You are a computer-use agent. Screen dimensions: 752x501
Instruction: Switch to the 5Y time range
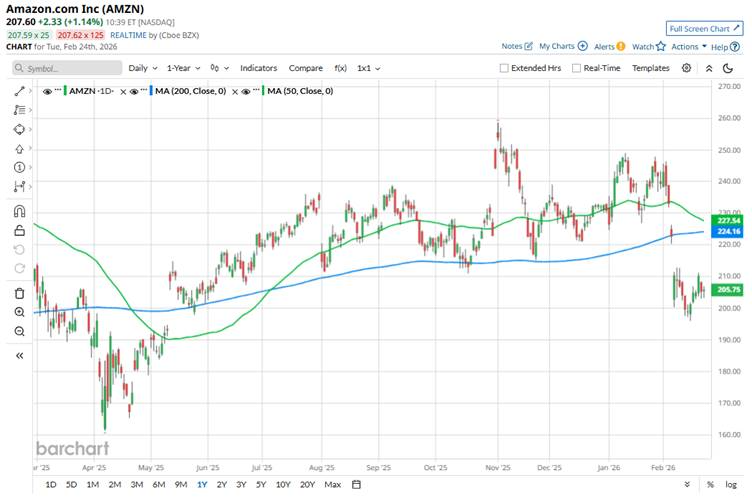click(261, 485)
